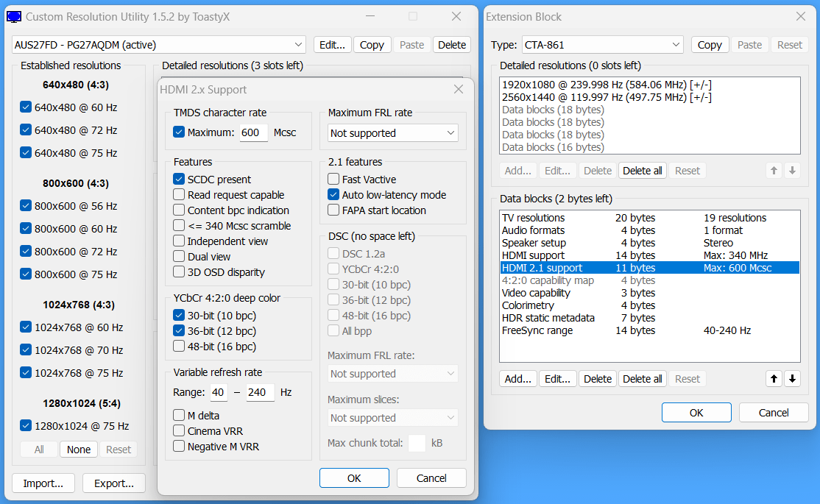Enable Content bpc indication

[x=179, y=210]
